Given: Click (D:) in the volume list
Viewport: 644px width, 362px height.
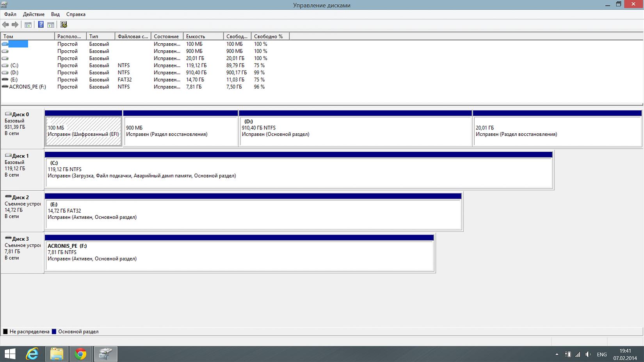Looking at the screenshot, I should [14, 73].
